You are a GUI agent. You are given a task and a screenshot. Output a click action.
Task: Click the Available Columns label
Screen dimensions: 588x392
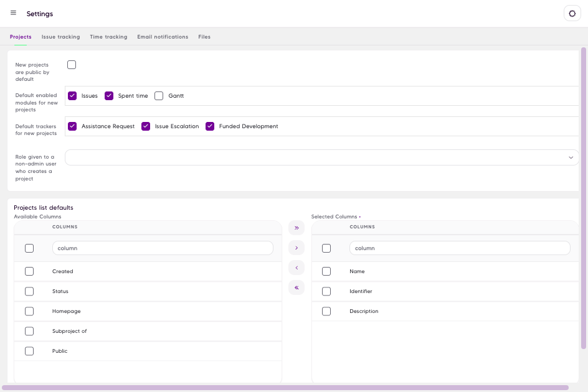(x=37, y=217)
